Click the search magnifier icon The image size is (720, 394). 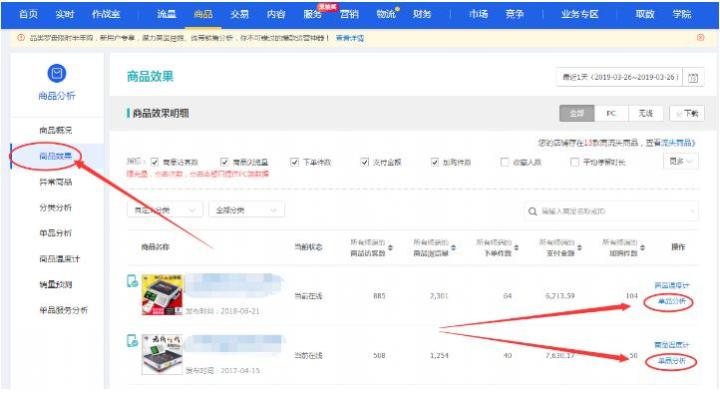coord(533,212)
